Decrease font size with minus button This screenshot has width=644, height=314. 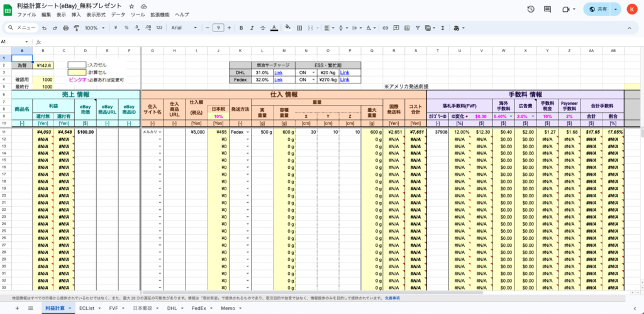tap(208, 28)
